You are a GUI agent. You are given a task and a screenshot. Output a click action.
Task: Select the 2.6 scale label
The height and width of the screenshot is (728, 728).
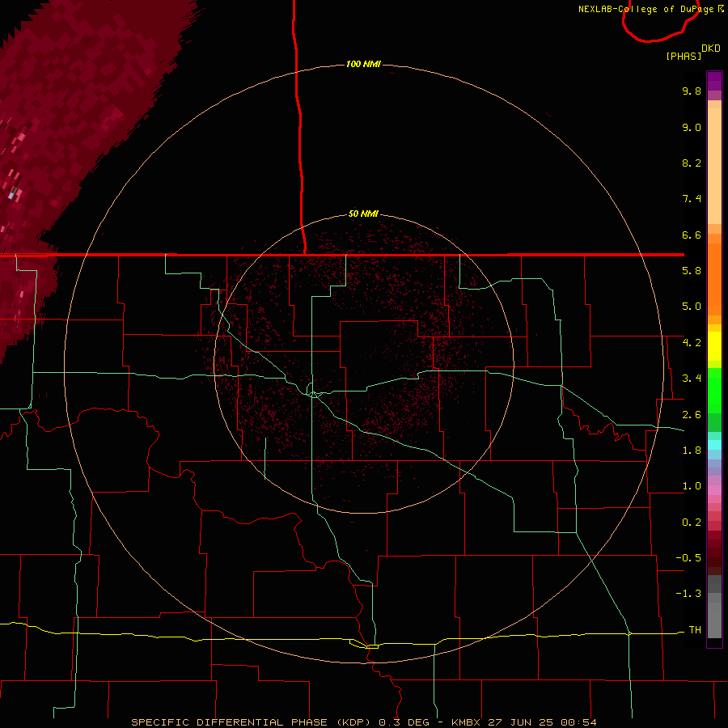pos(692,415)
